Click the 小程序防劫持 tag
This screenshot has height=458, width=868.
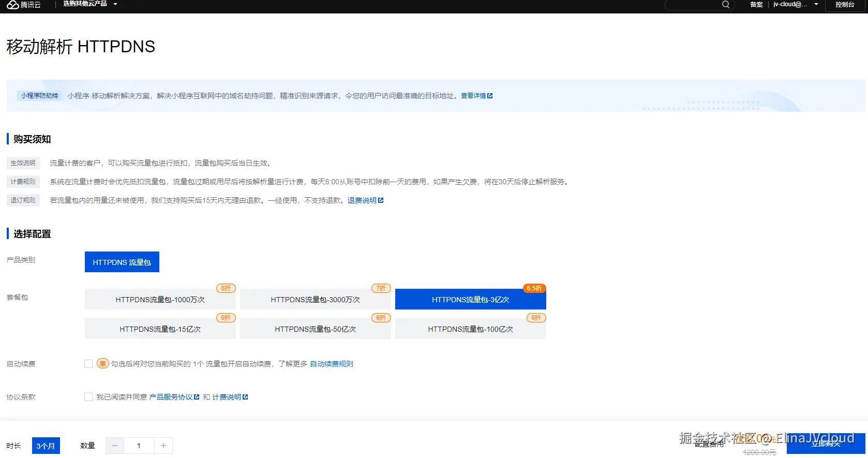pos(40,96)
